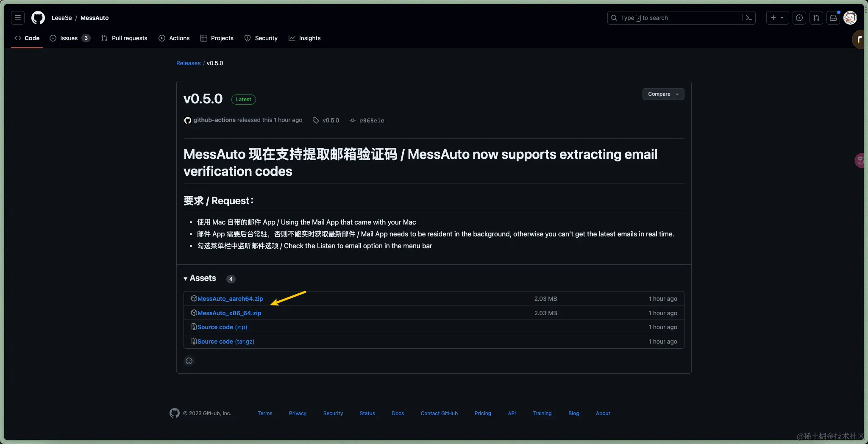Switch to the Code tab

click(x=27, y=38)
